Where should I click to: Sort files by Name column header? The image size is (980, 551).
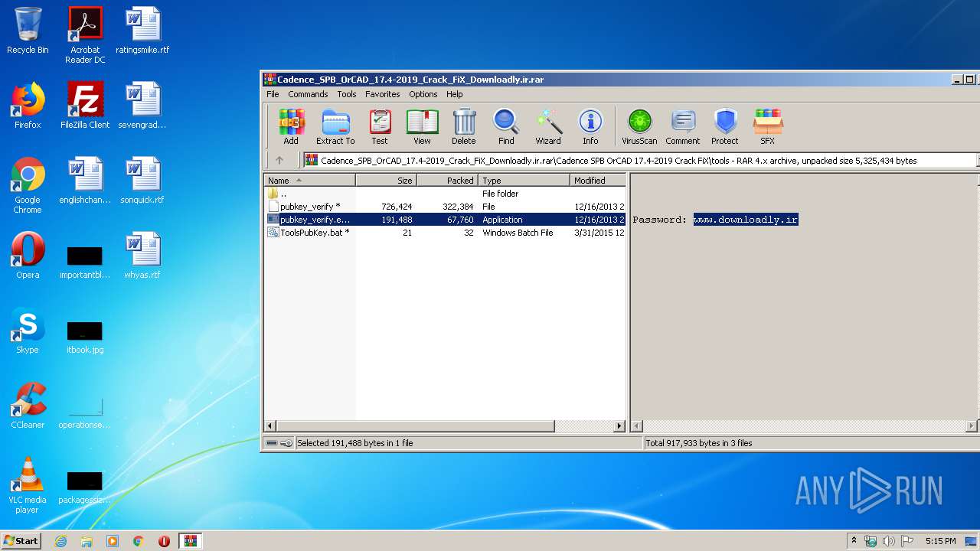[x=310, y=181]
